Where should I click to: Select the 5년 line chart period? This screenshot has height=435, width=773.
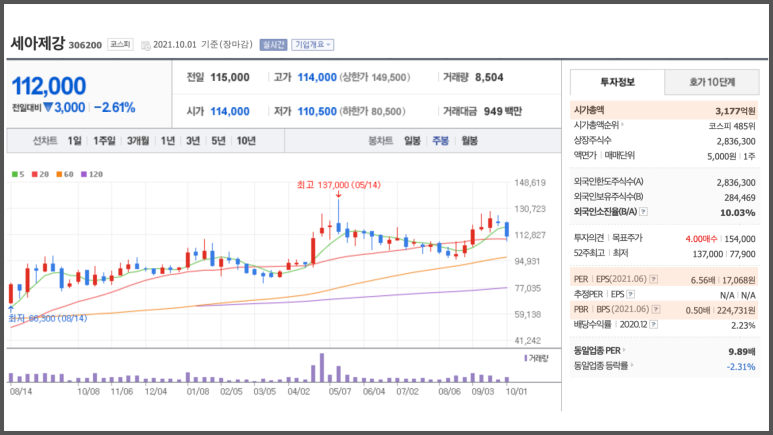[218, 141]
